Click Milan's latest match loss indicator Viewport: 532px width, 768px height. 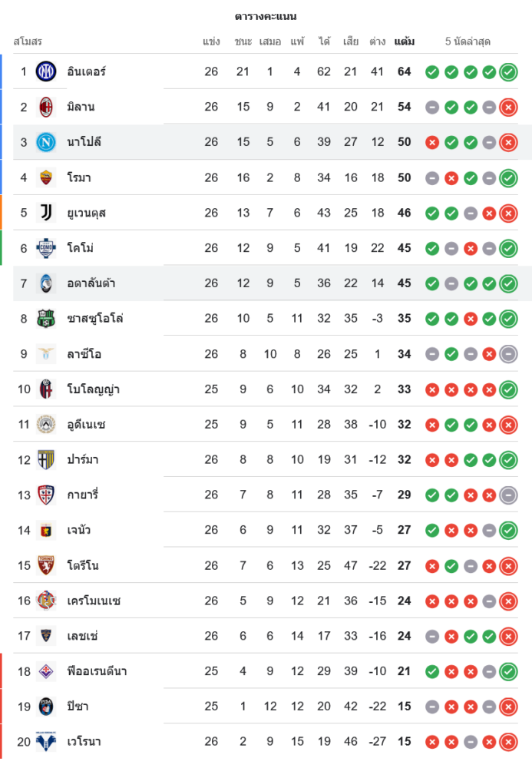tap(507, 108)
